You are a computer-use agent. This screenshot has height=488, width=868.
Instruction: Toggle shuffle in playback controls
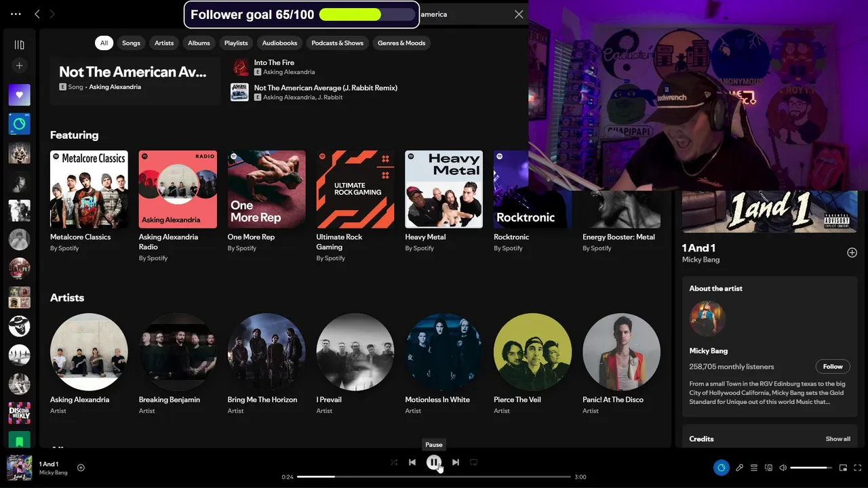394,462
